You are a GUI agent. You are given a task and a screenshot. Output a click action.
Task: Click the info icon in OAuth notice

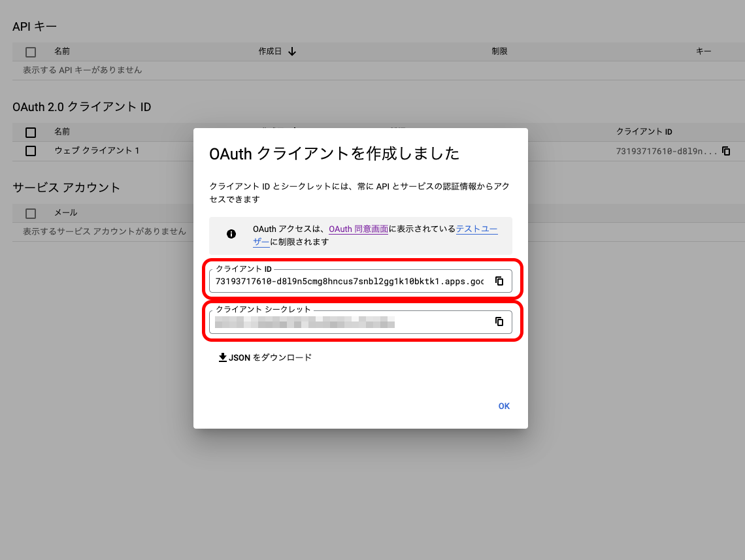coord(231,234)
